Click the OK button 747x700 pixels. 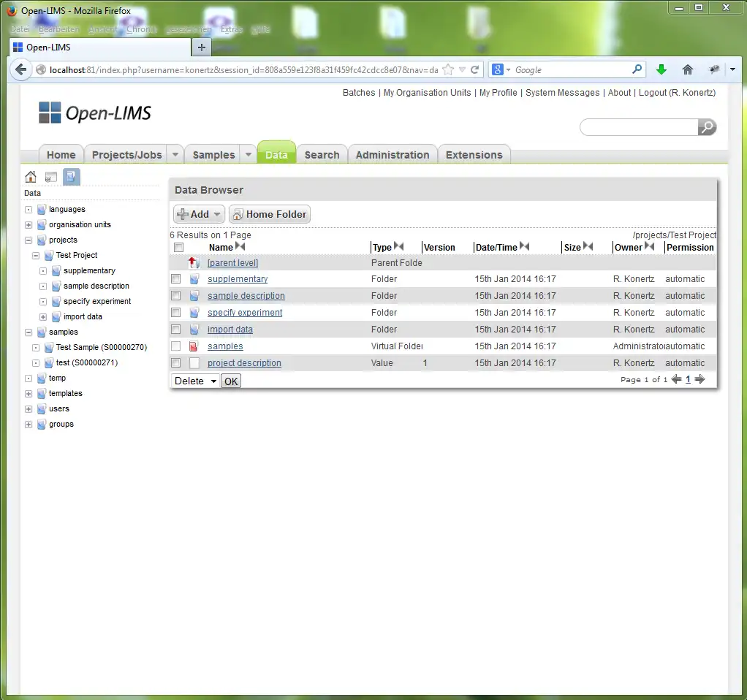coord(231,381)
